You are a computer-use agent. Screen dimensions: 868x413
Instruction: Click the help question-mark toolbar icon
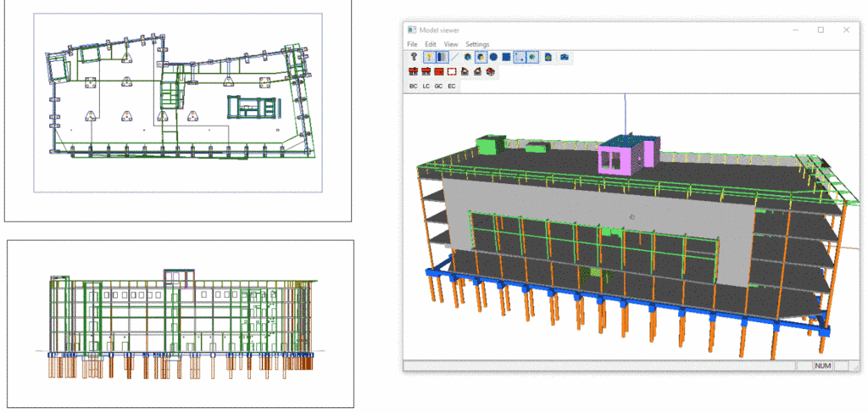click(414, 57)
